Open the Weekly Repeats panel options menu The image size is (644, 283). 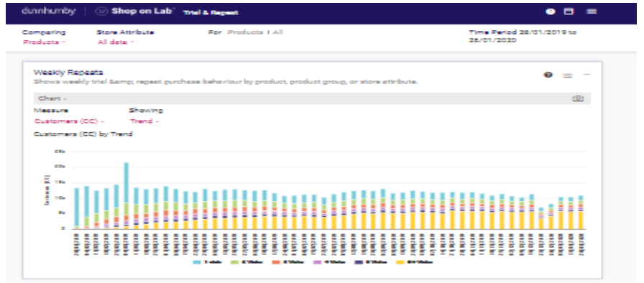(x=568, y=75)
